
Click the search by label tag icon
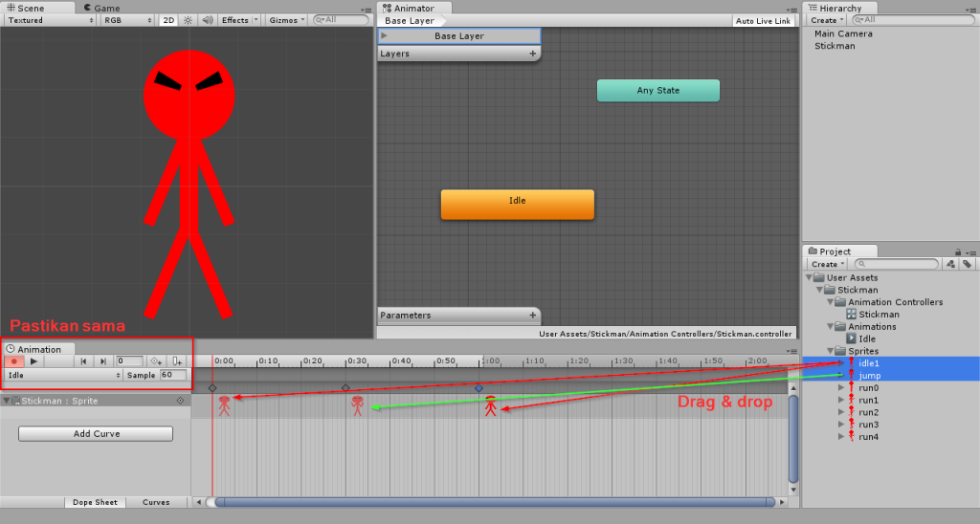[968, 264]
